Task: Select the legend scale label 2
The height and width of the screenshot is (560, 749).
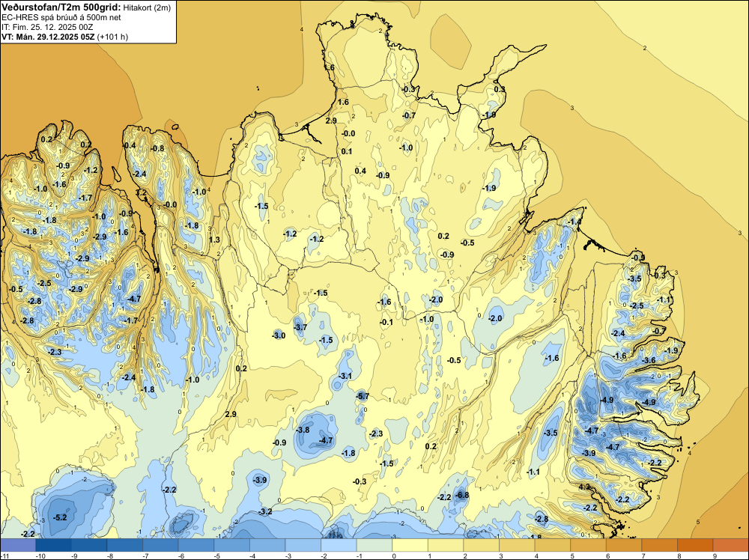Action: pos(465,556)
